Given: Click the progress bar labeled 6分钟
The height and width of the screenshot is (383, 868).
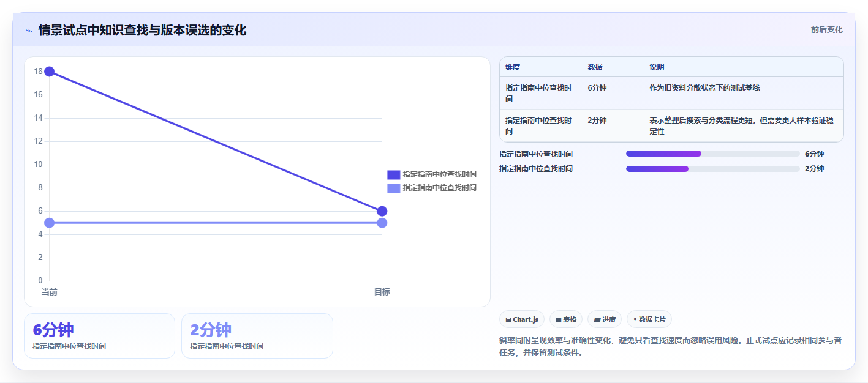Looking at the screenshot, I should (712, 154).
